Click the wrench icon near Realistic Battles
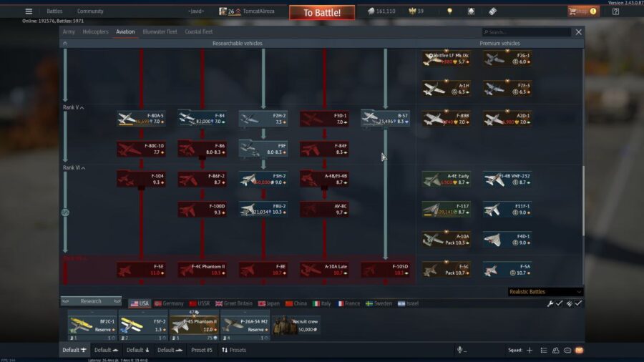Viewport: 644px width, 362px height. pos(550,303)
